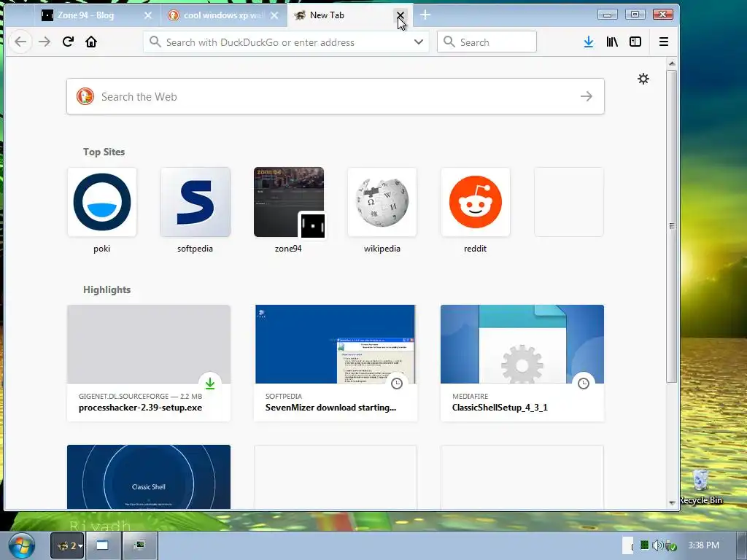
Task: Click the scrollbar down arrow
Action: [672, 502]
